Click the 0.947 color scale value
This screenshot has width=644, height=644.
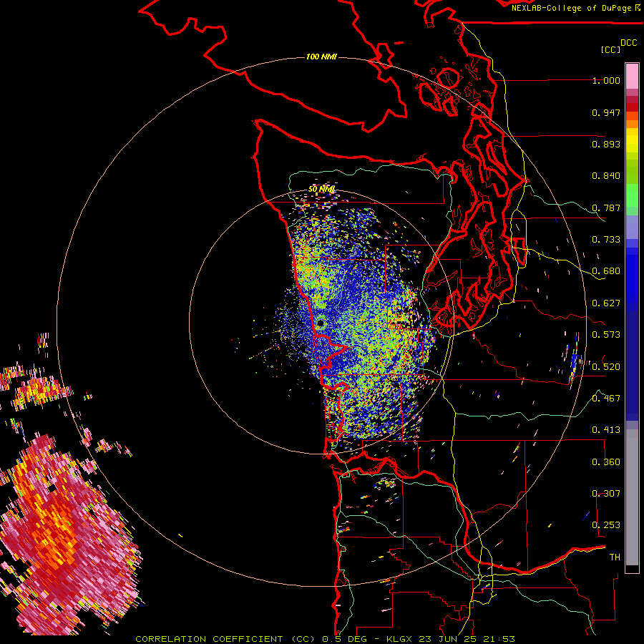pyautogui.click(x=606, y=112)
